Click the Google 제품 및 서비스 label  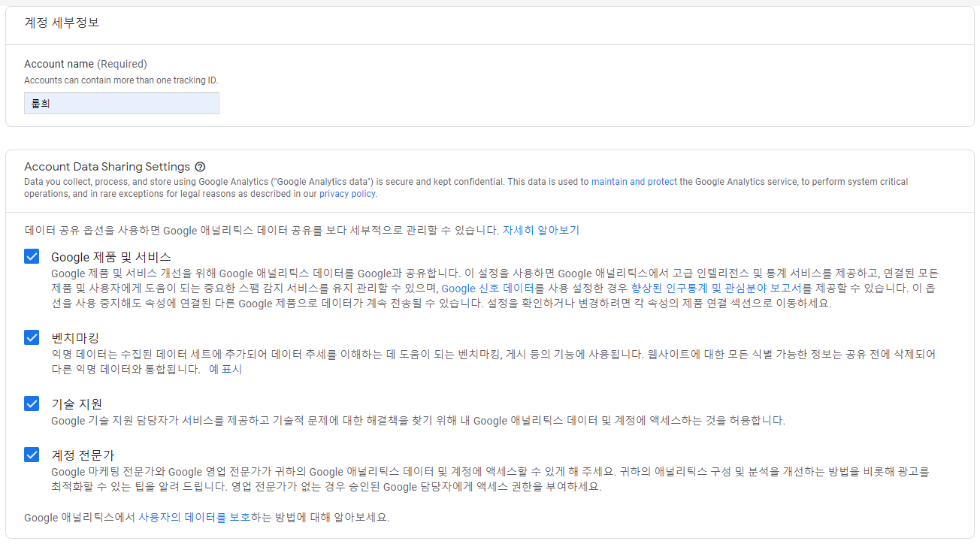coord(111,257)
